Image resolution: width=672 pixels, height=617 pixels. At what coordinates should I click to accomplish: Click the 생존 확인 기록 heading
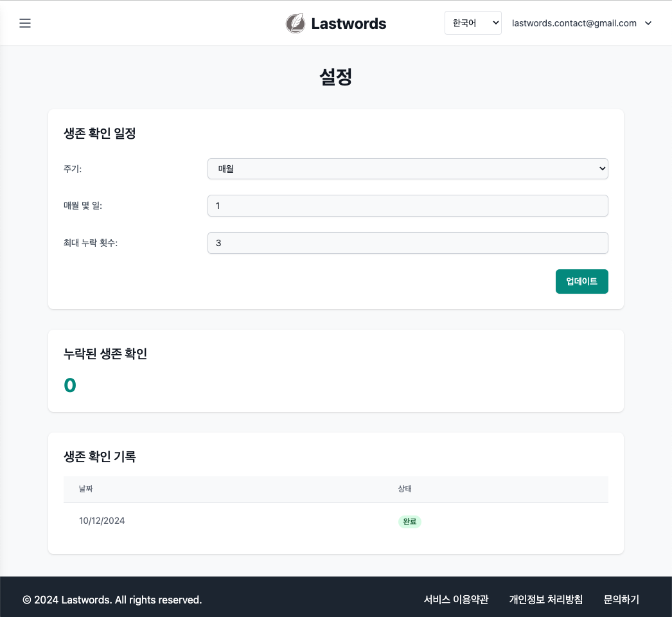point(100,456)
